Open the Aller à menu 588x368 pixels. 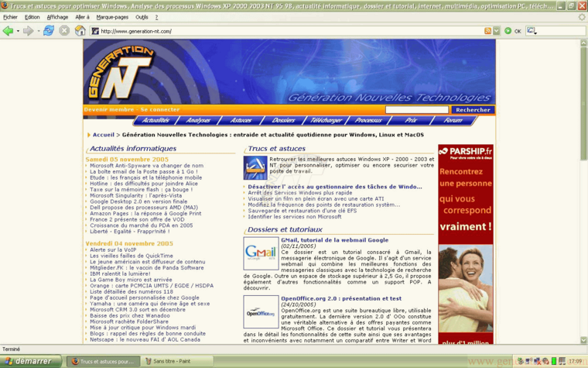point(82,17)
